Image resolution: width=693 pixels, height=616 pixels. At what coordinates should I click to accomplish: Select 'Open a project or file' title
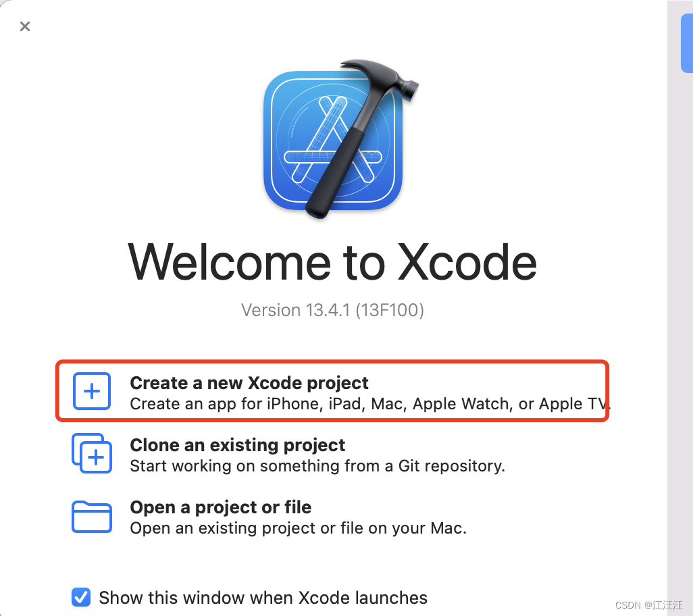tap(221, 507)
